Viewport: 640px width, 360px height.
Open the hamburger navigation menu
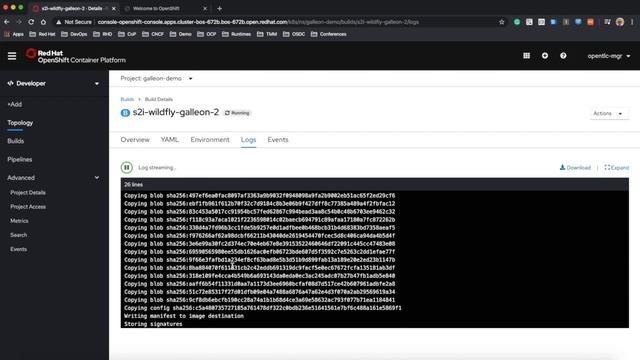[x=12, y=56]
